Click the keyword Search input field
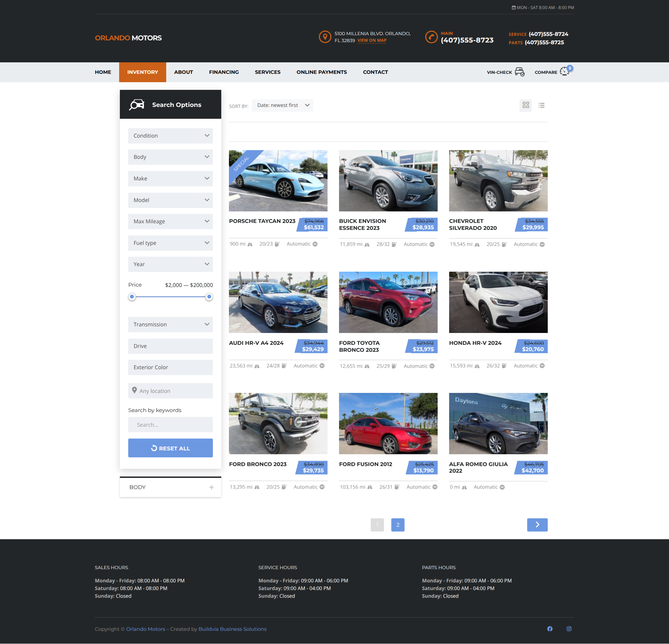This screenshot has width=669, height=644. click(x=170, y=425)
